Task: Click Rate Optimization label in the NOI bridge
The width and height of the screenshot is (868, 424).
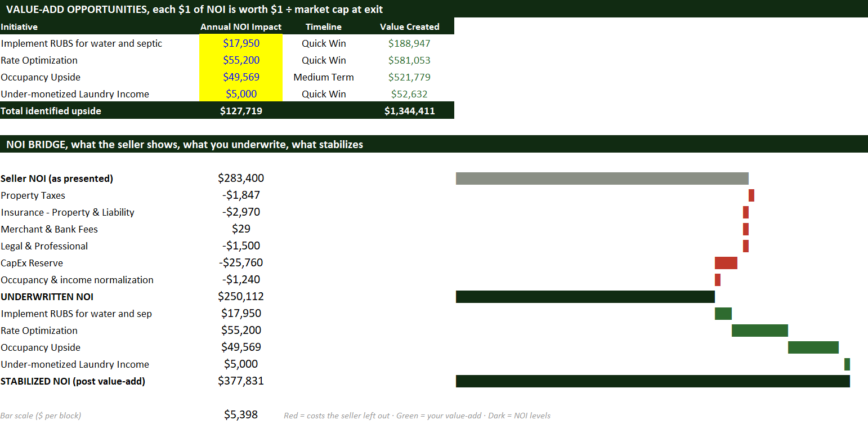Action: click(x=39, y=331)
